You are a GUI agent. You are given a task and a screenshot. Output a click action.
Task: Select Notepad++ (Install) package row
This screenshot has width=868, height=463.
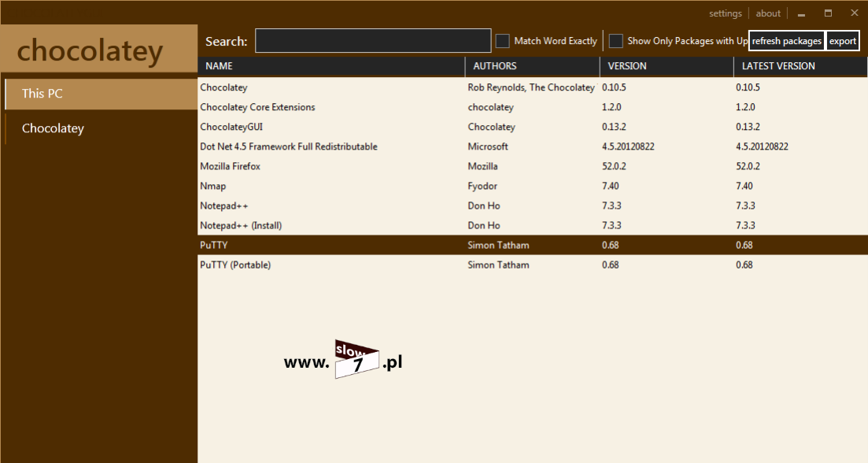pyautogui.click(x=533, y=225)
